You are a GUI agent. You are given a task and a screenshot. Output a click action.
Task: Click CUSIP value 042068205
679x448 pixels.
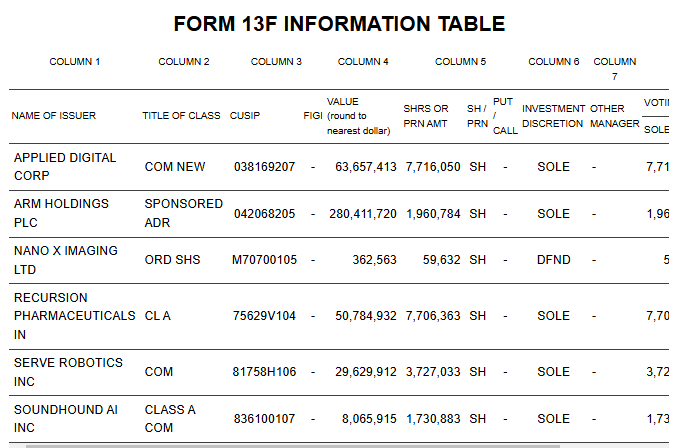pyautogui.click(x=264, y=214)
